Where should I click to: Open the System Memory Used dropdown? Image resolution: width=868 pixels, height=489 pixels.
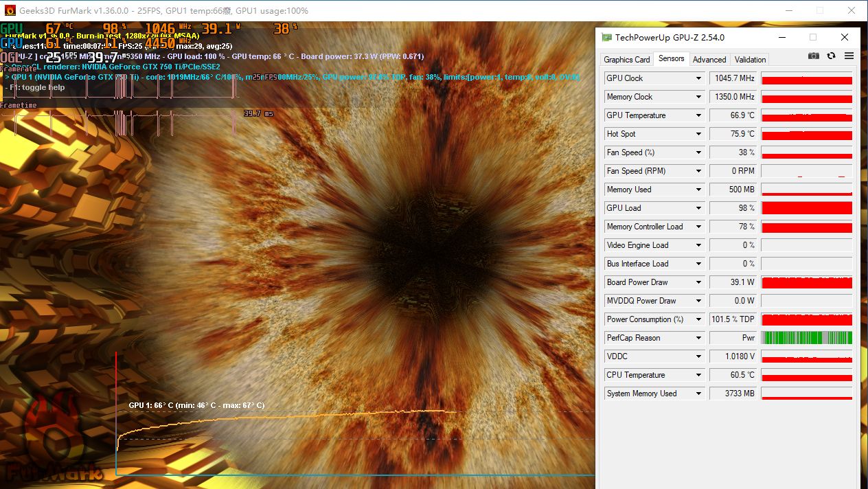click(x=698, y=394)
